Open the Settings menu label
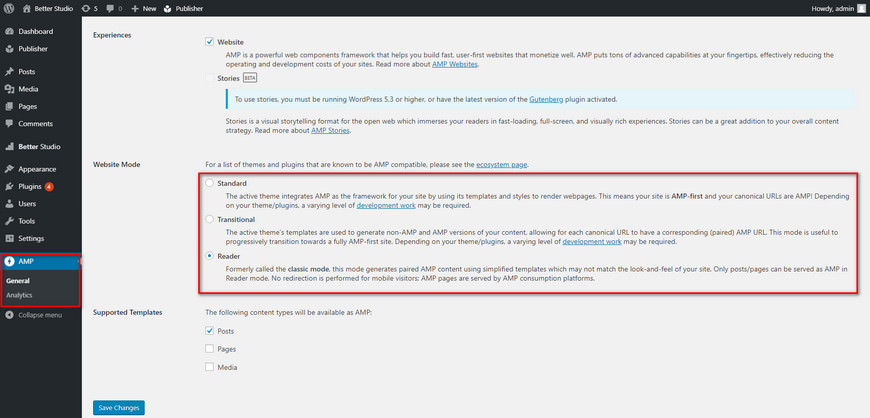The height and width of the screenshot is (418, 870). (31, 238)
